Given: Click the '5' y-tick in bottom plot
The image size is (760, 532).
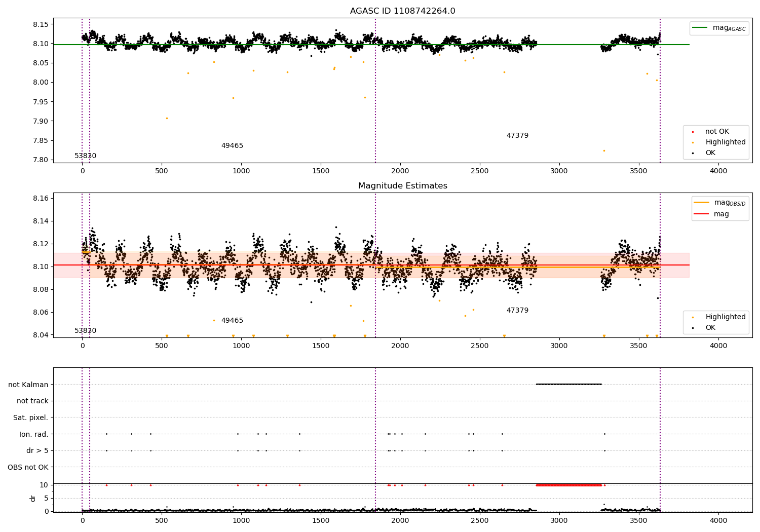Looking at the screenshot, I should (x=46, y=498).
